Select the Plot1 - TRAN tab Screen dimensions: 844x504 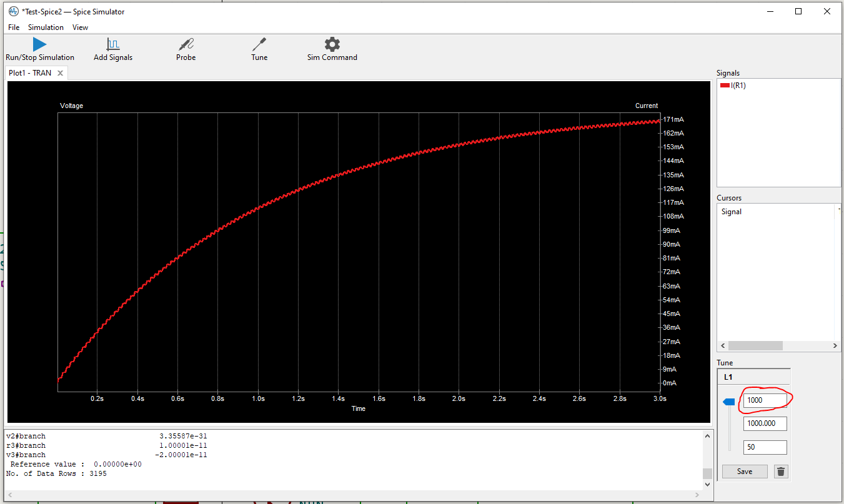pyautogui.click(x=30, y=73)
